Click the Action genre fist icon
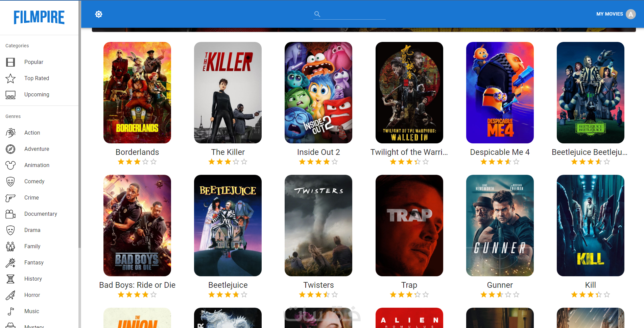 [10, 133]
